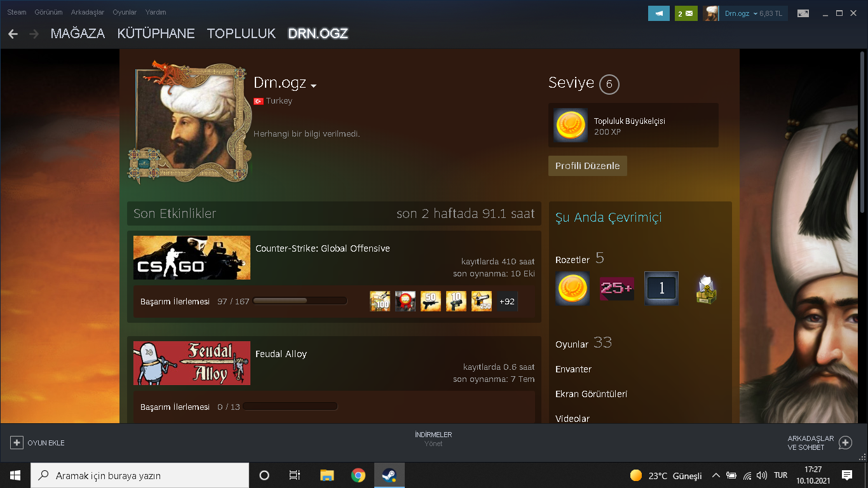Enter Big Picture mode
The image size is (868, 488).
[x=803, y=13]
